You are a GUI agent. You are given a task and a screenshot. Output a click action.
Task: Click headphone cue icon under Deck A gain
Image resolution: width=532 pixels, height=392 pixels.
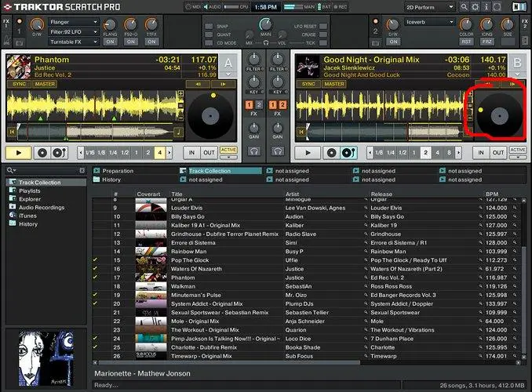(254, 151)
